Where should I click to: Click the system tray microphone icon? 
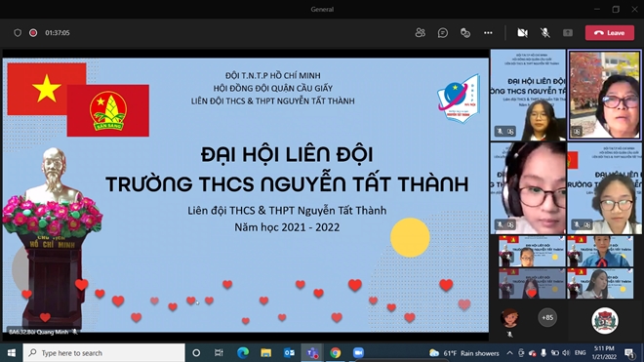coord(543,353)
